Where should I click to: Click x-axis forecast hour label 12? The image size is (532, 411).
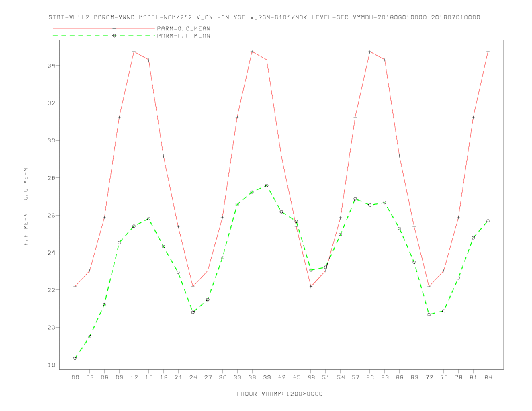134,377
